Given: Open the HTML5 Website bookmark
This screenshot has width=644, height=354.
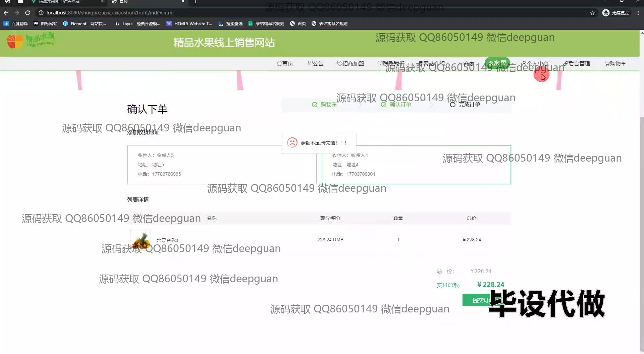Looking at the screenshot, I should click(190, 23).
